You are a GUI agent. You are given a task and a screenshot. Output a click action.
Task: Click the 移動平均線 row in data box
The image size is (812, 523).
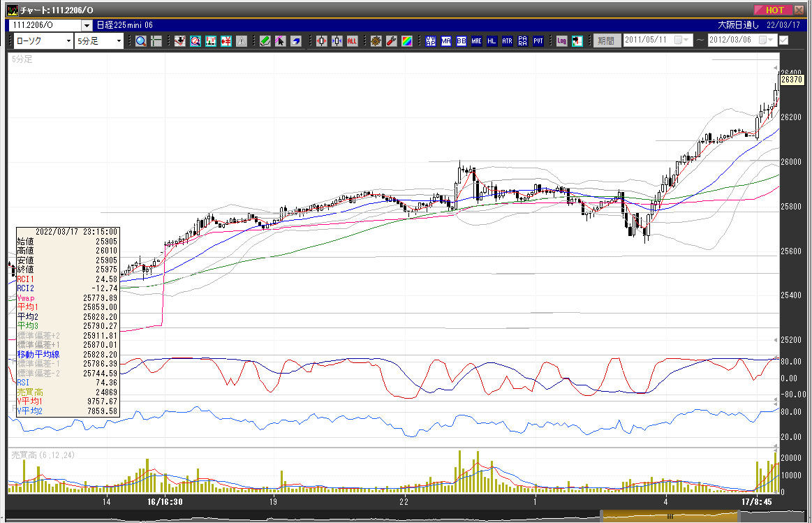67,355
